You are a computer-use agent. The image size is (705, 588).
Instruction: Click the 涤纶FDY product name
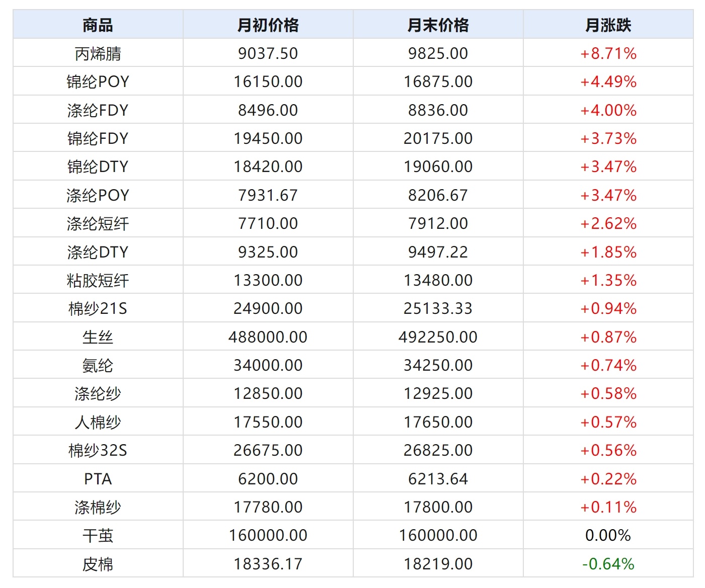(98, 110)
